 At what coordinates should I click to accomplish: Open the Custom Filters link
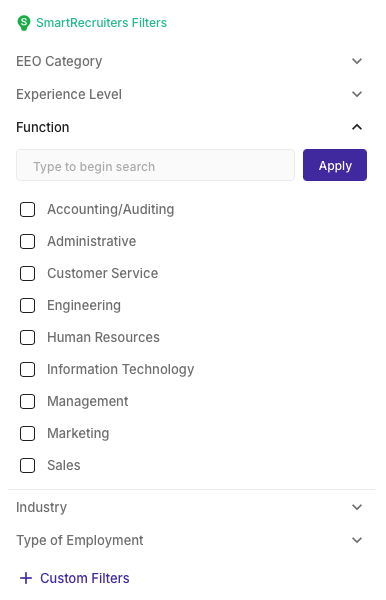pos(85,578)
